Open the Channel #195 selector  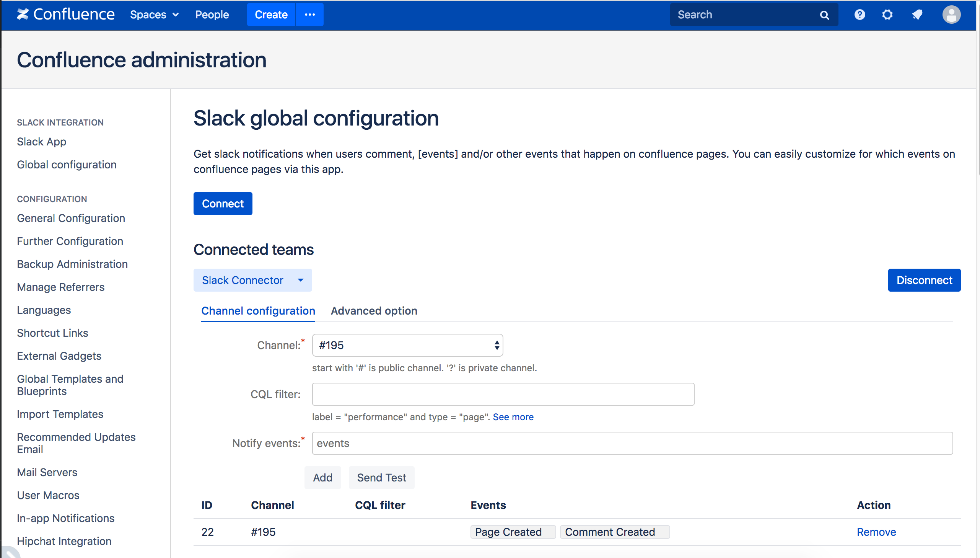pyautogui.click(x=407, y=345)
